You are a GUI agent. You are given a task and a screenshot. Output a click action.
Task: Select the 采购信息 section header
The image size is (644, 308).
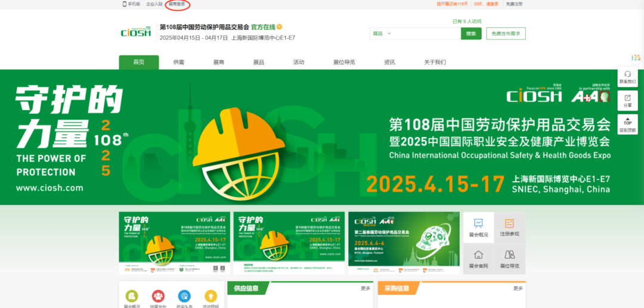397,288
